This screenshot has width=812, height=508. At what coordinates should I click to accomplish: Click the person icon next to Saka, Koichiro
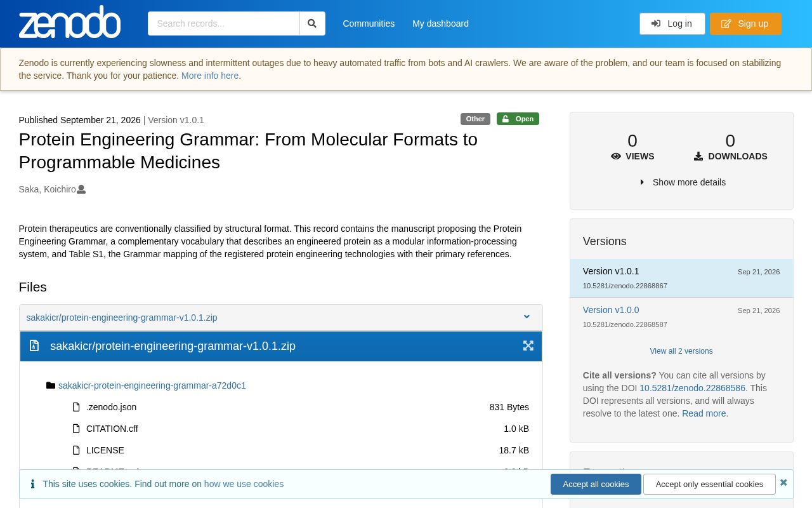[81, 189]
